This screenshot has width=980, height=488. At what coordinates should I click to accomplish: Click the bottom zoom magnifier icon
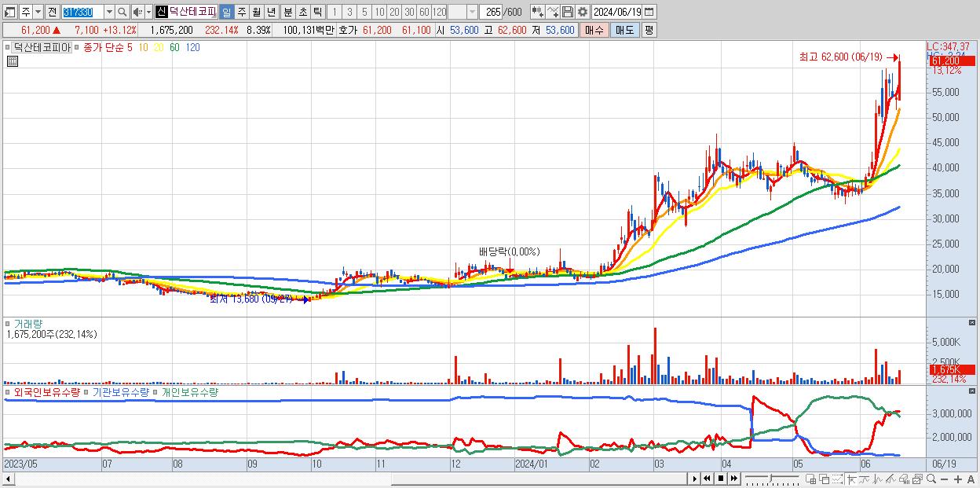pyautogui.click(x=931, y=479)
